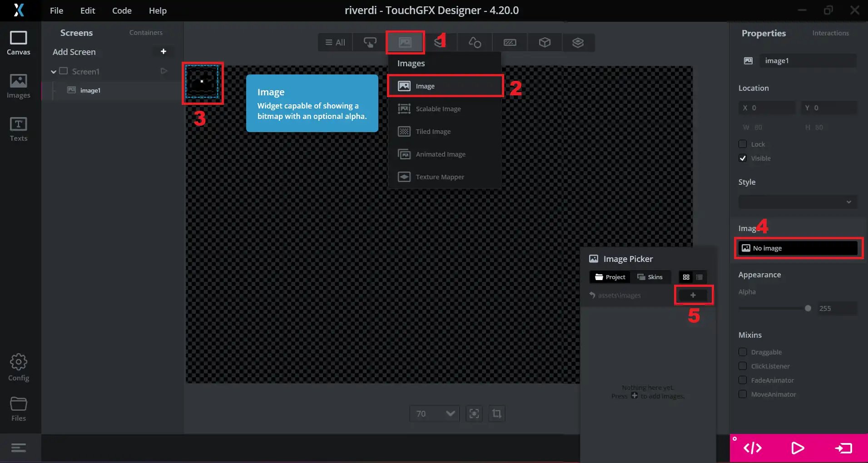The height and width of the screenshot is (463, 868).
Task: Click the Add Screen label
Action: 74,52
